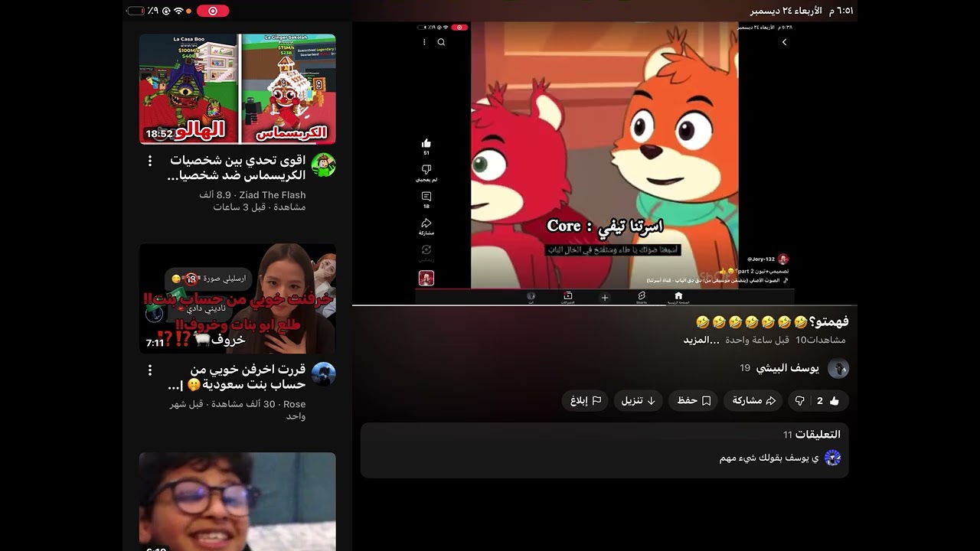The width and height of the screenshot is (980, 551).
Task: Tap the sound thumbnail below the remix icon in video
Action: click(426, 278)
